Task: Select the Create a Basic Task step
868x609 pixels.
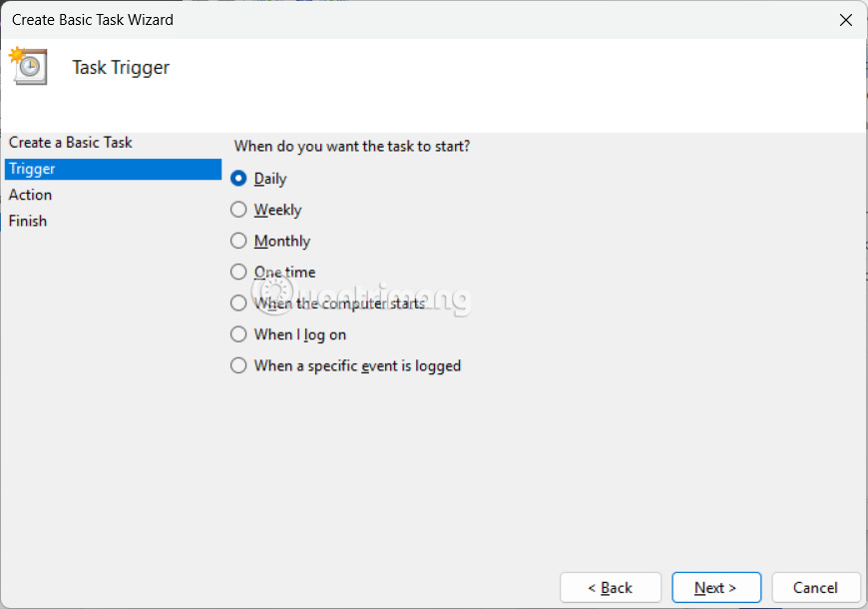Action: pos(70,143)
